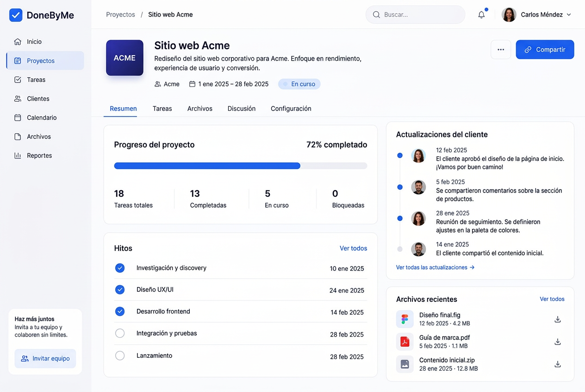
Task: Click the Archivos file icon in sidebar
Action: tap(18, 136)
